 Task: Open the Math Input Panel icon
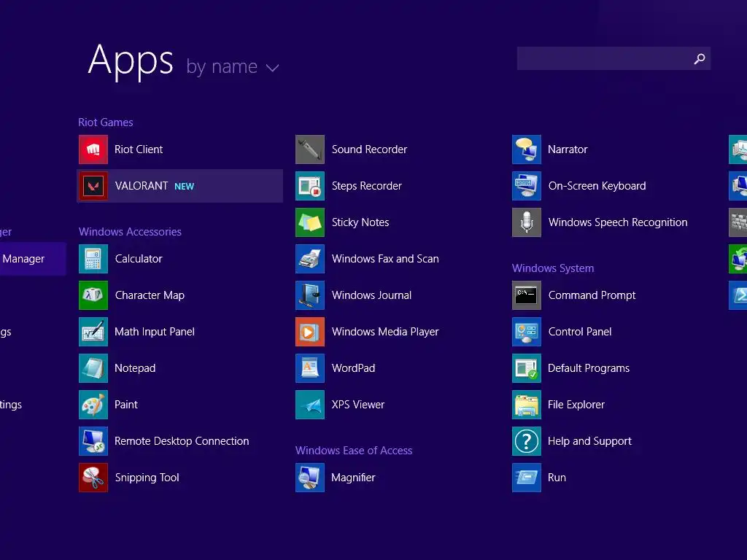pos(93,332)
